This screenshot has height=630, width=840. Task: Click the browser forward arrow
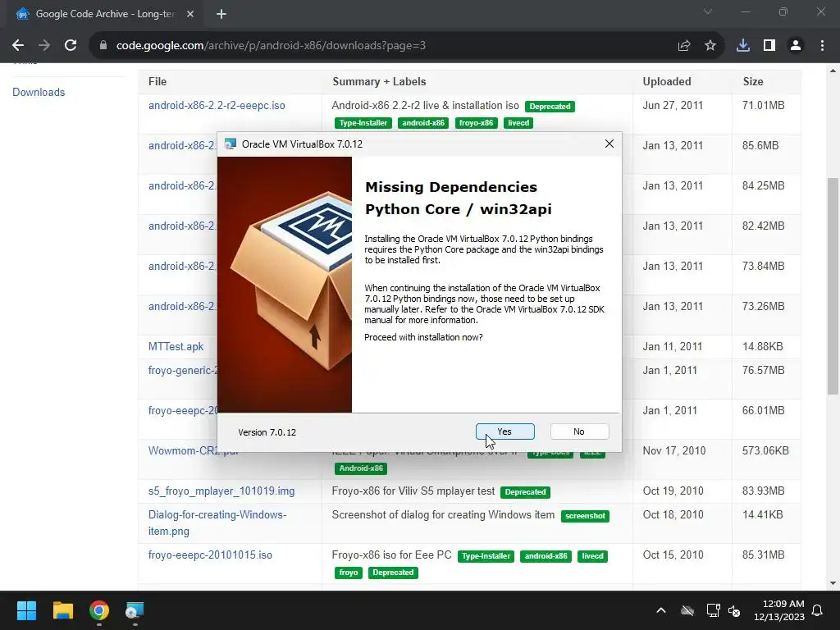coord(44,46)
